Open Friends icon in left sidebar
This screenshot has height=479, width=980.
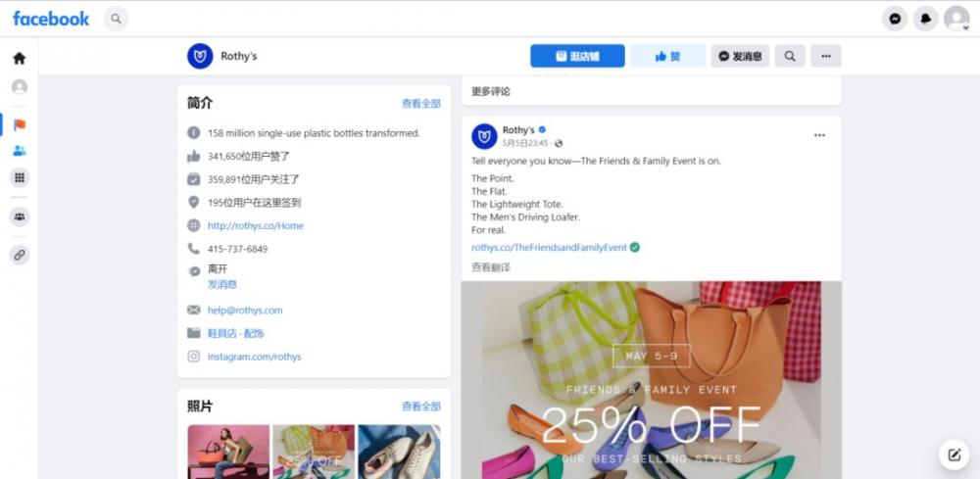[20, 151]
